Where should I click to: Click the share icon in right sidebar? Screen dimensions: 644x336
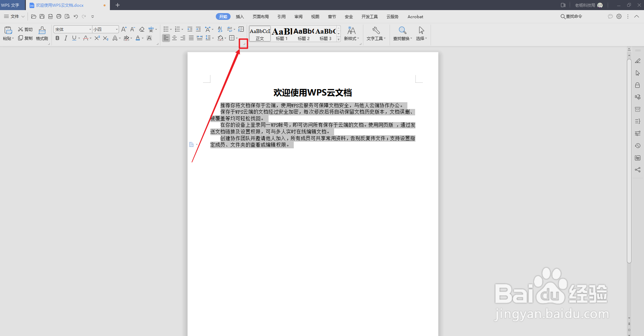tap(638, 170)
